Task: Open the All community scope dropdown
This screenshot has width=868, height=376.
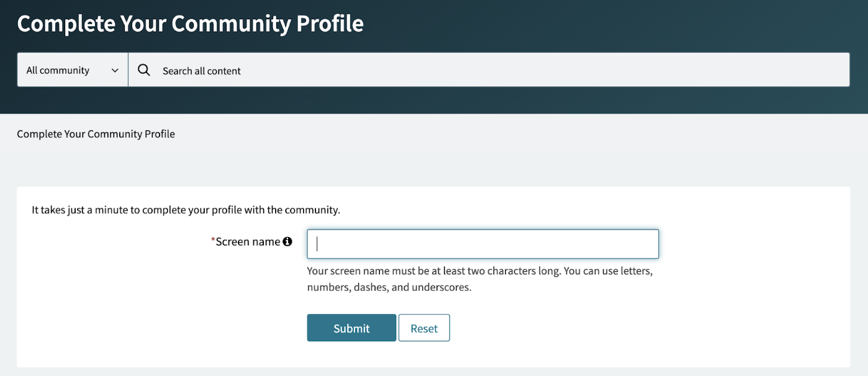Action: [72, 69]
